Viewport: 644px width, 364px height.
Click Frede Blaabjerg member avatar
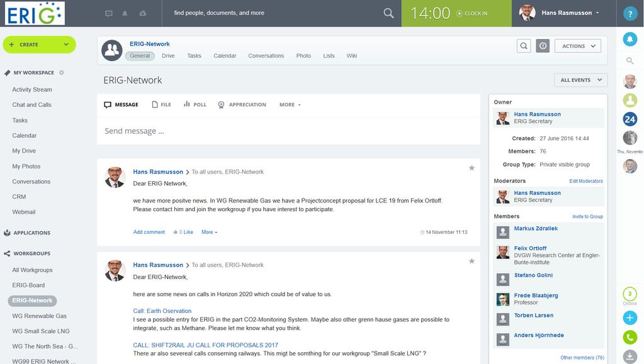[503, 299]
